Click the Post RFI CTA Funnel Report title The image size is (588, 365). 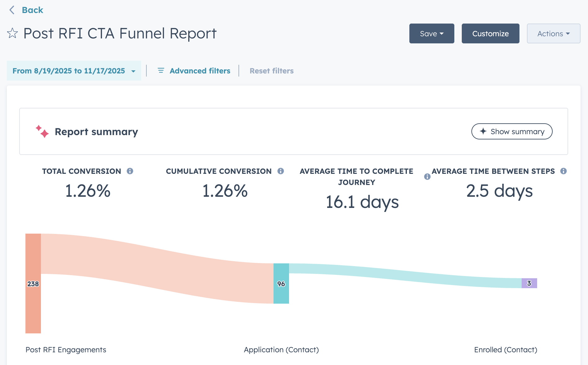pyautogui.click(x=120, y=33)
